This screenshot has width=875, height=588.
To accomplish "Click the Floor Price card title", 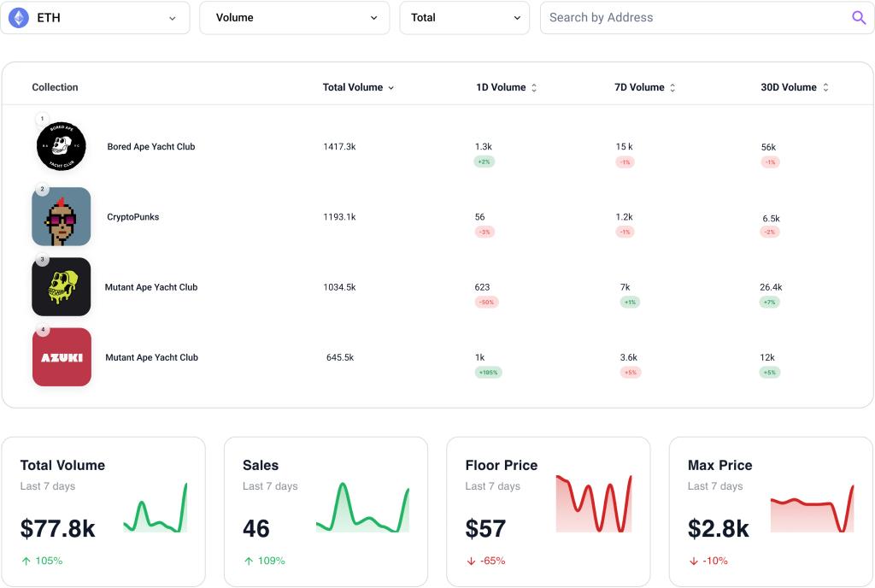I will 502,465.
